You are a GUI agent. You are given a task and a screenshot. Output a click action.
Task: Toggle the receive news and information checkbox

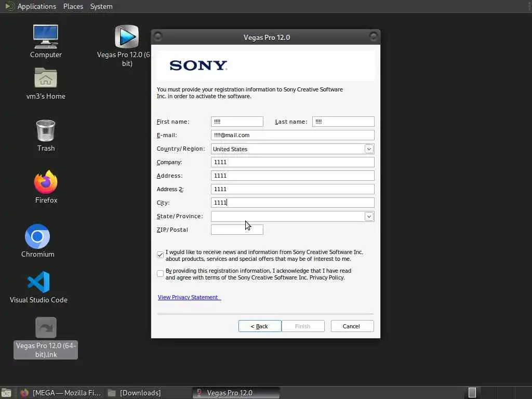tap(160, 255)
